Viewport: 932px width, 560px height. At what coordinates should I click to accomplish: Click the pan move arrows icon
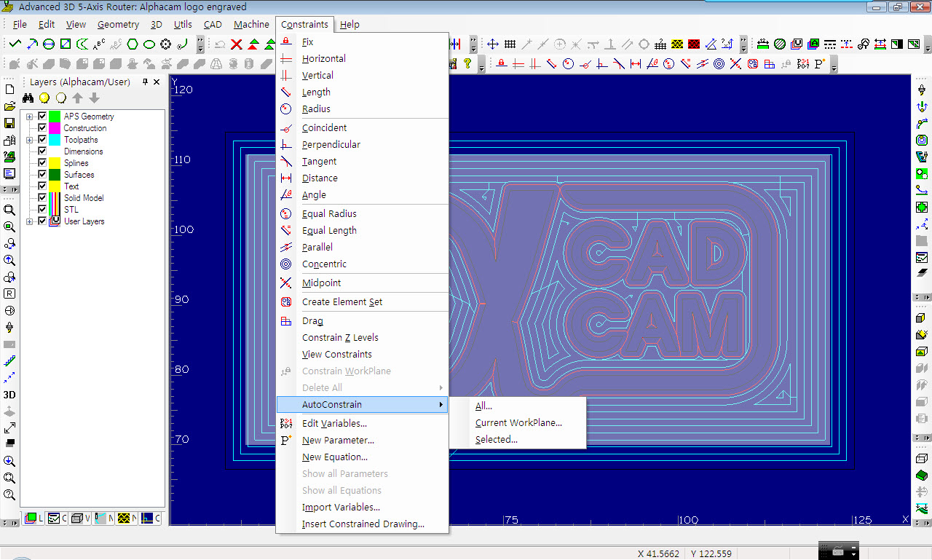tap(493, 44)
